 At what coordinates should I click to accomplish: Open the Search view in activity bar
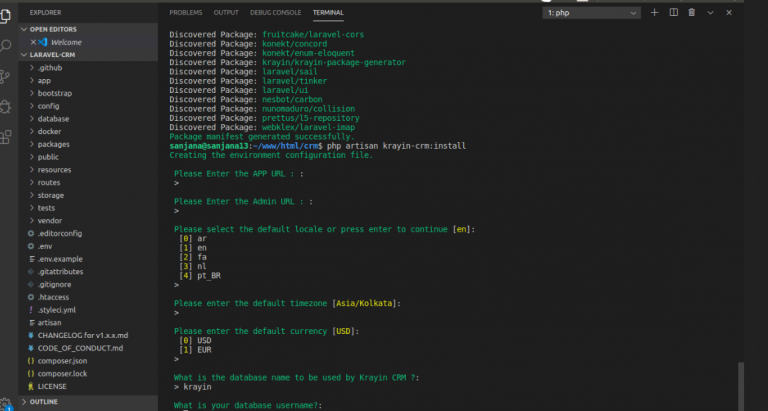[x=8, y=46]
